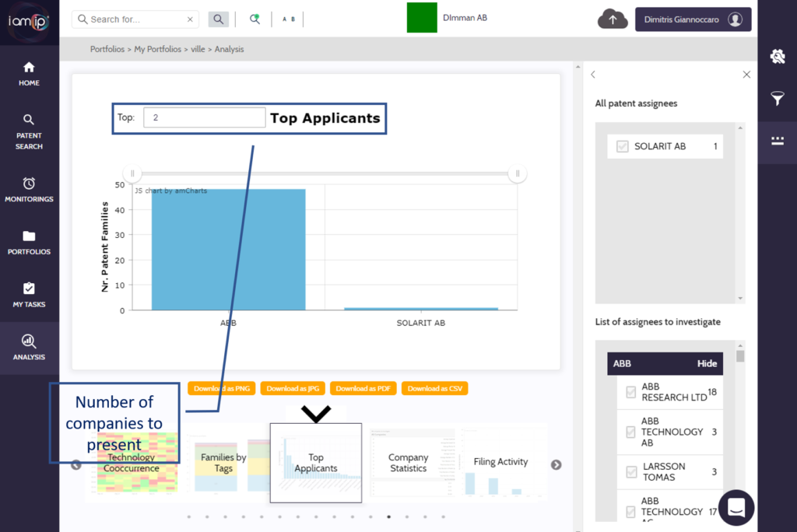Image resolution: width=797 pixels, height=532 pixels.
Task: Open the advanced search icon
Action: tap(255, 19)
